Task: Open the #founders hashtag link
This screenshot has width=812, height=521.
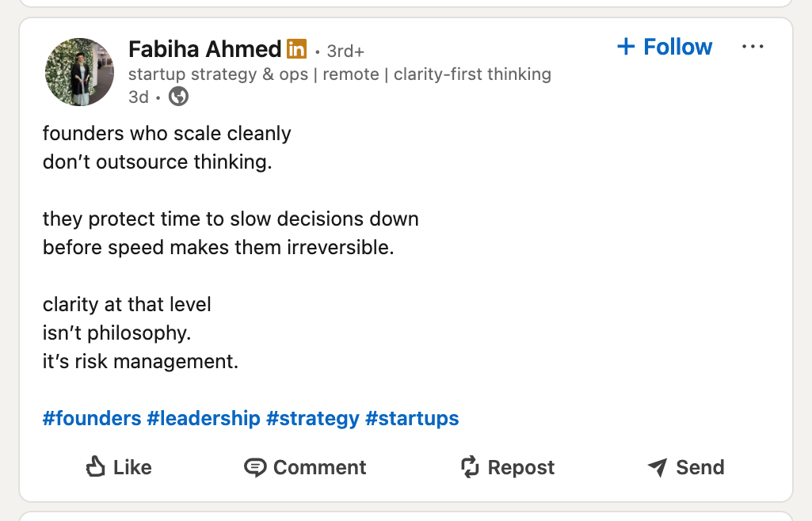Action: point(92,418)
